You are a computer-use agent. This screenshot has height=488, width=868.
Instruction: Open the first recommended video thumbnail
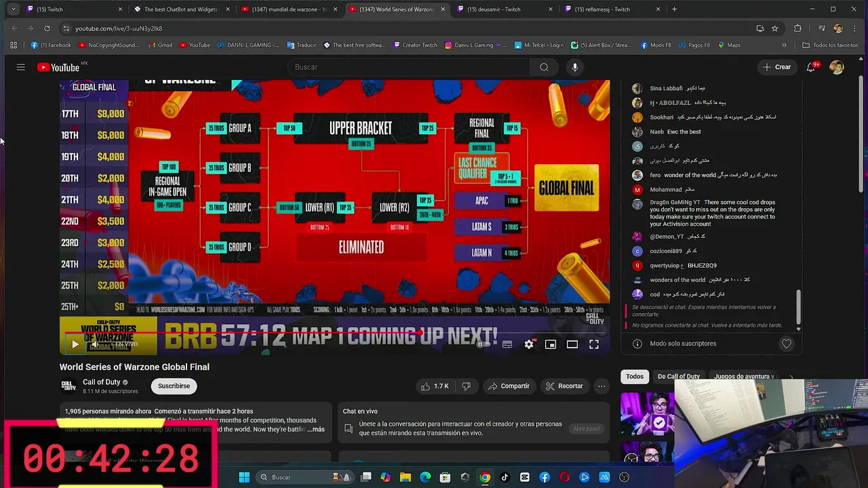pos(648,413)
